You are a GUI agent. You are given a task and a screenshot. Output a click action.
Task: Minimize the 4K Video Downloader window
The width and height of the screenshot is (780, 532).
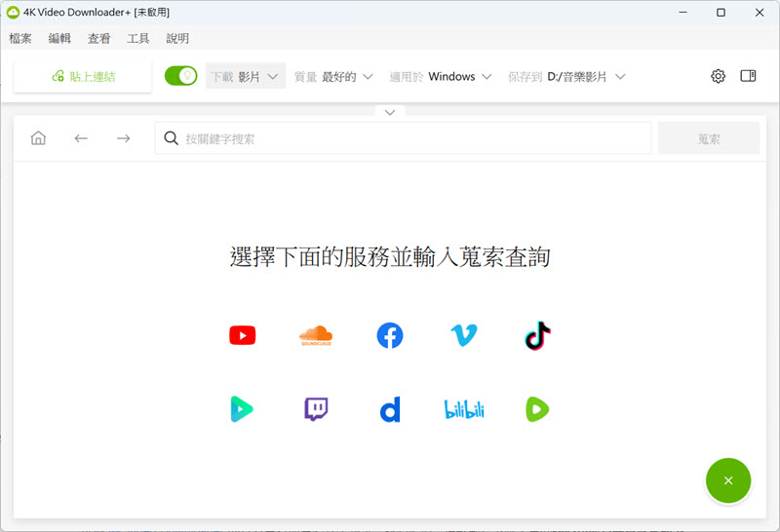coord(683,13)
